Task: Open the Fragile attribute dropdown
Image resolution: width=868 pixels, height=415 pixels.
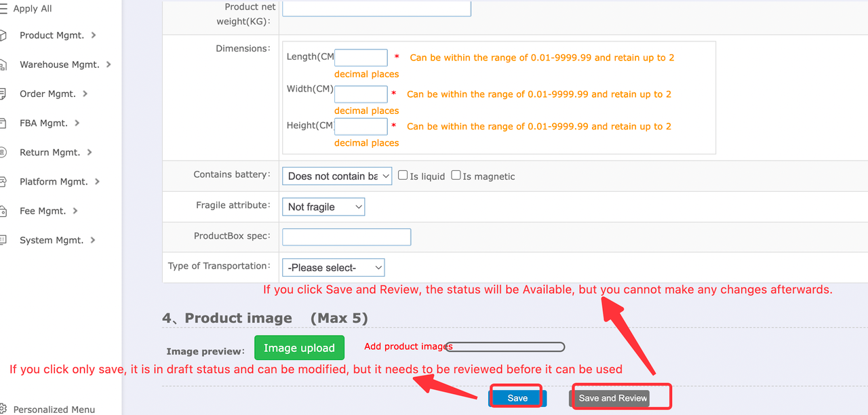Action: click(323, 207)
